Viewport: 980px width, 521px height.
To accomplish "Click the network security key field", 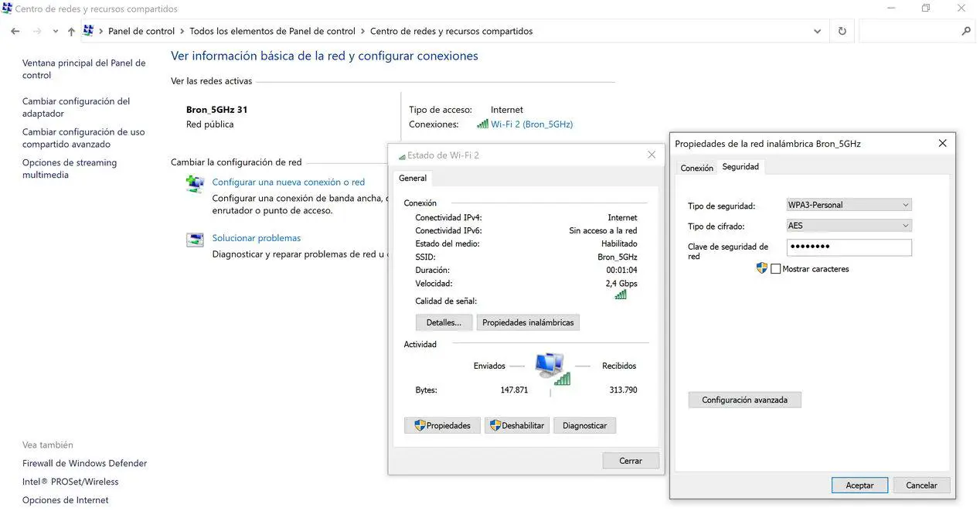I will [849, 247].
